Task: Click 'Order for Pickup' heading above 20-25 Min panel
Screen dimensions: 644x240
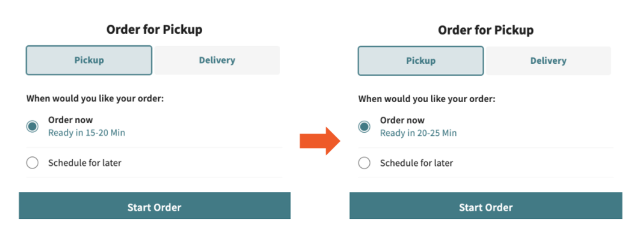Action: tap(486, 30)
